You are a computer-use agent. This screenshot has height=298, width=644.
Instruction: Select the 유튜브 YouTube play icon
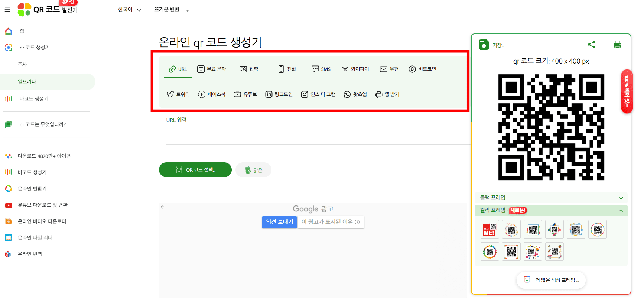237,94
